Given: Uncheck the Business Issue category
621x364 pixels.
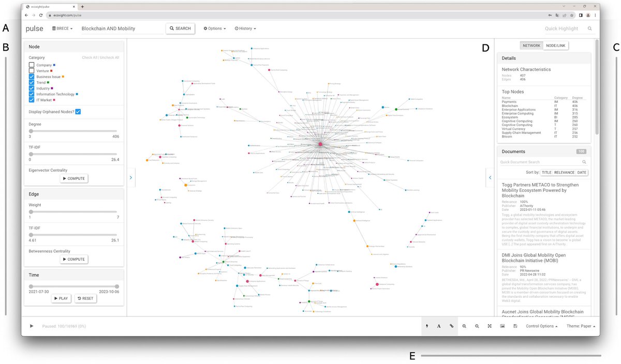Looking at the screenshot, I should (32, 77).
